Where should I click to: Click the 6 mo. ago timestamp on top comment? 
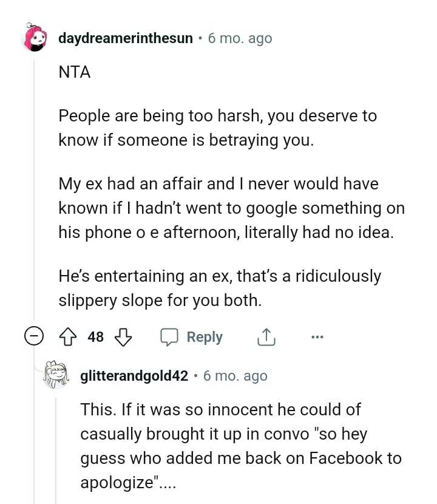coord(240,38)
